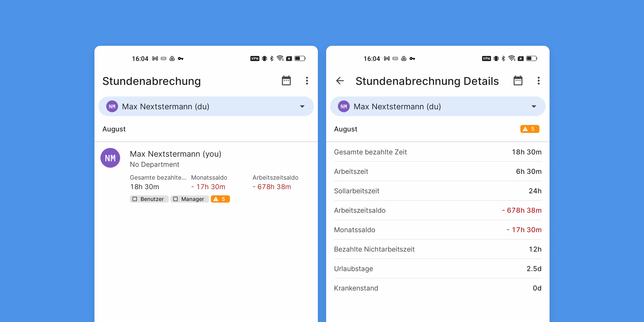
Task: Open overflow menu on Stundenabrechung screen
Action: (307, 81)
